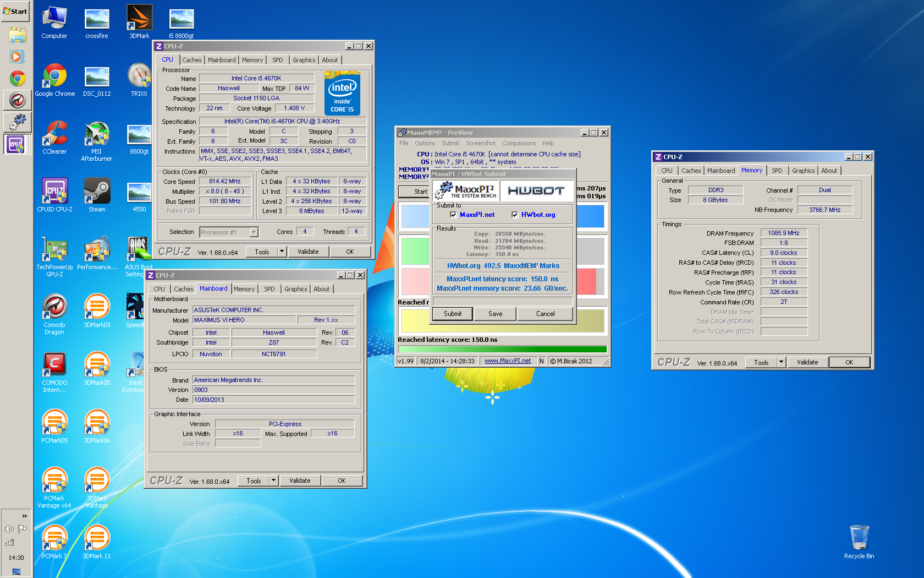Expand Tools dropdown arrow in CPU window

click(x=282, y=252)
